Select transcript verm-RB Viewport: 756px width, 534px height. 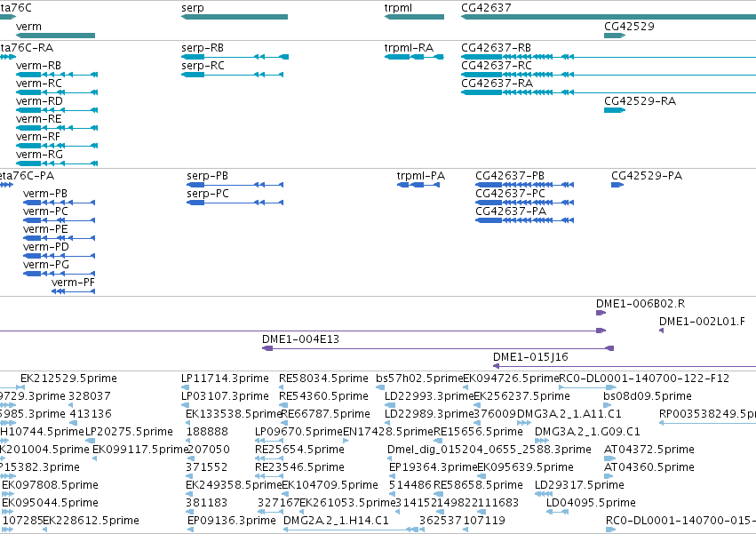[38, 66]
